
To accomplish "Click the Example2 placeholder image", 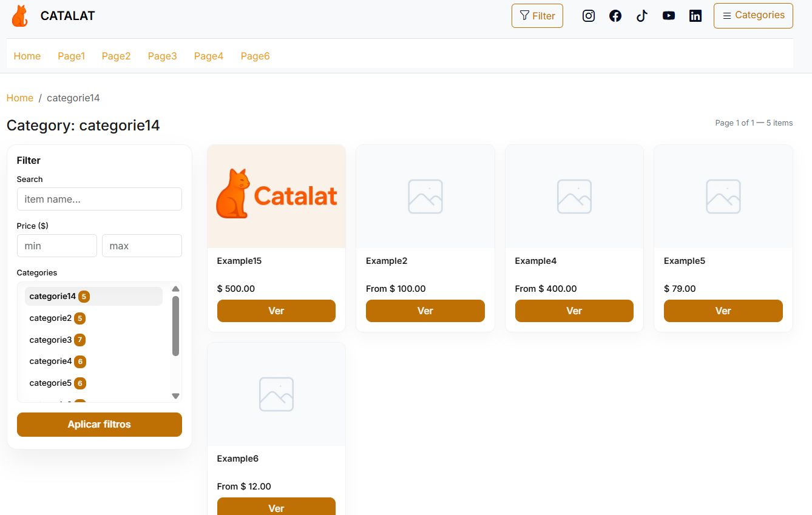I will [425, 197].
